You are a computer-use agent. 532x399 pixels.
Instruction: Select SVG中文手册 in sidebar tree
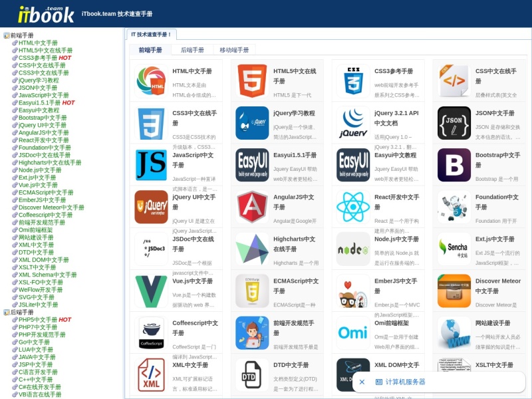click(x=37, y=297)
